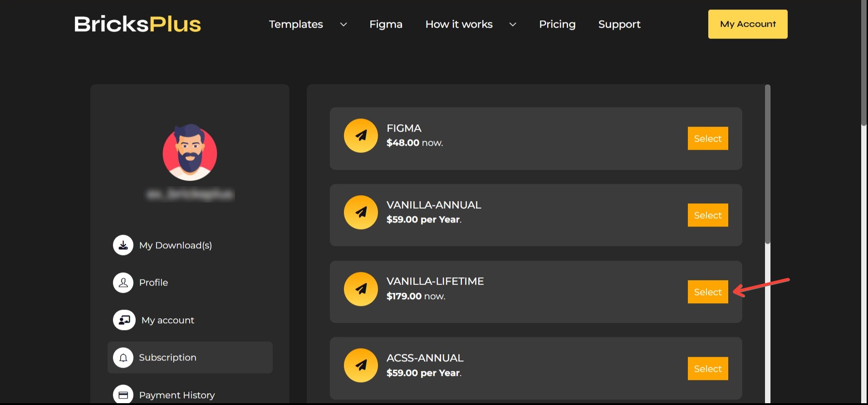Click the FIGMA plan paper-plane icon

(x=361, y=136)
